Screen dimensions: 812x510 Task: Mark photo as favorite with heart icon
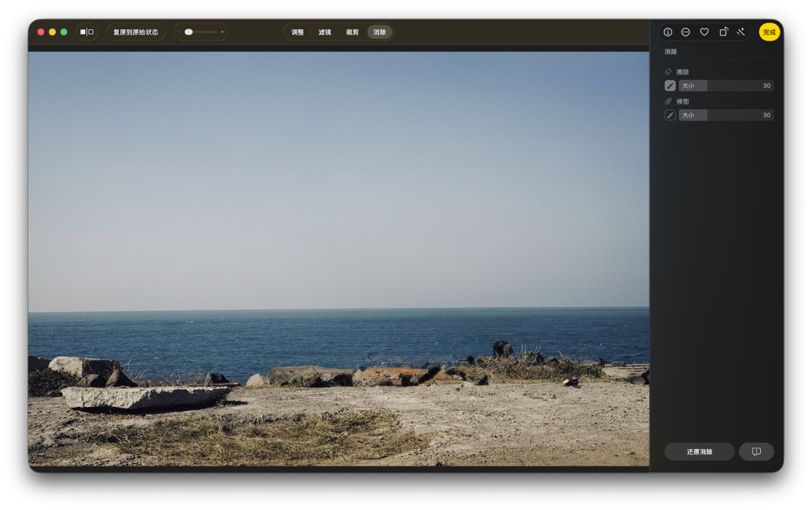[x=704, y=32]
